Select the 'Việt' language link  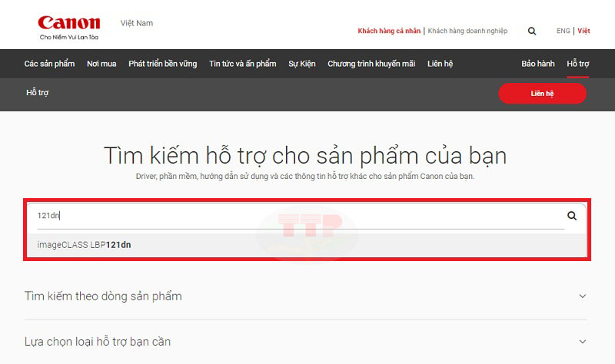tap(583, 31)
